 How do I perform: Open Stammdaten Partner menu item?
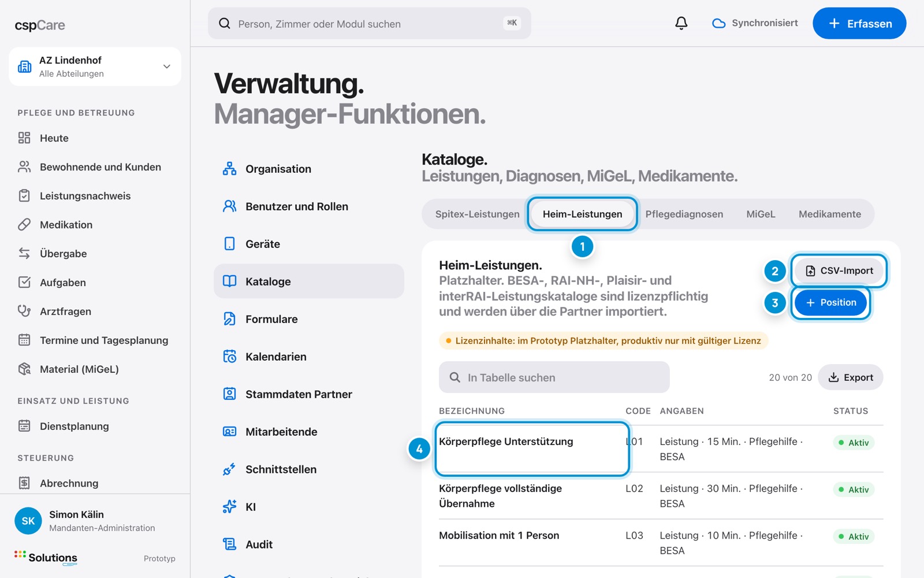309,394
